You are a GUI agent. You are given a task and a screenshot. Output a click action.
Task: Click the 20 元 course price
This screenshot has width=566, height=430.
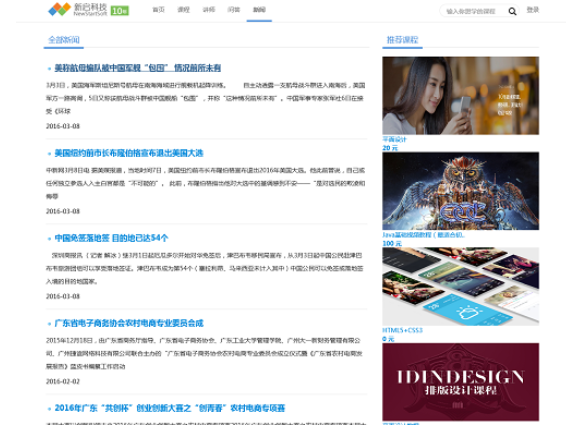(390, 148)
